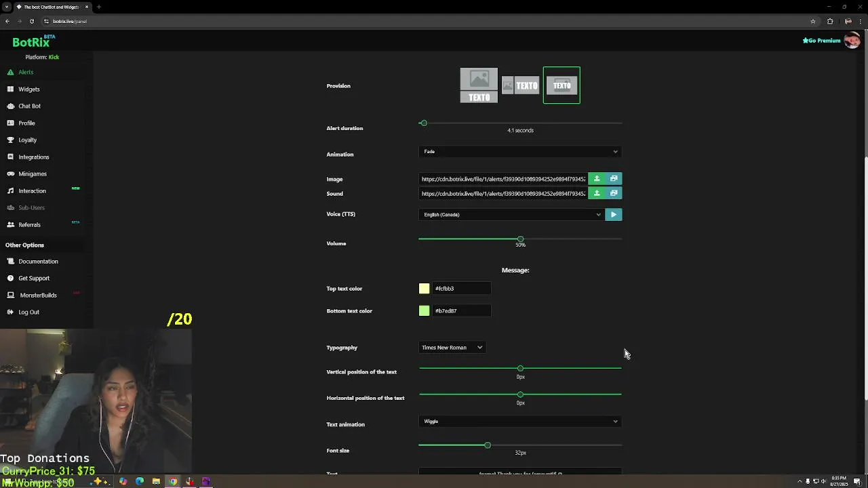The height and width of the screenshot is (488, 868).
Task: Click the Profile card icon
Action: tap(11, 123)
